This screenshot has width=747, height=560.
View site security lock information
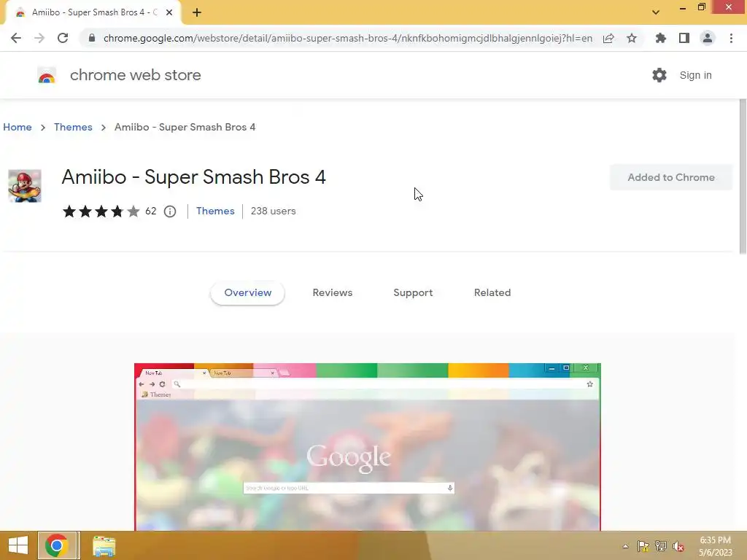91,38
